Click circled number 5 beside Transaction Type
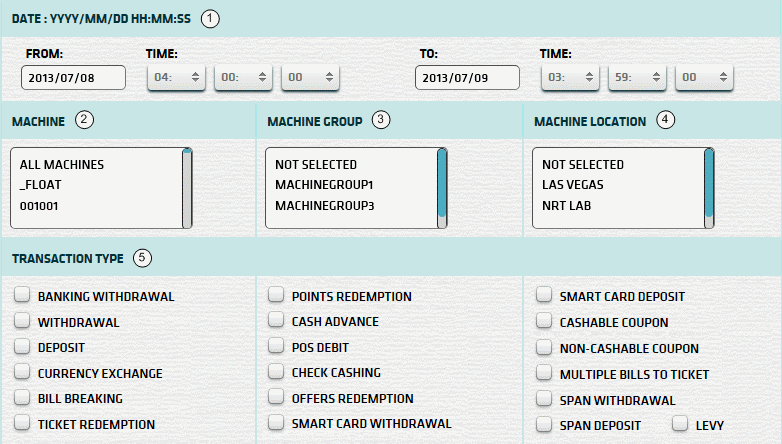The width and height of the screenshot is (782, 444). coord(143,259)
